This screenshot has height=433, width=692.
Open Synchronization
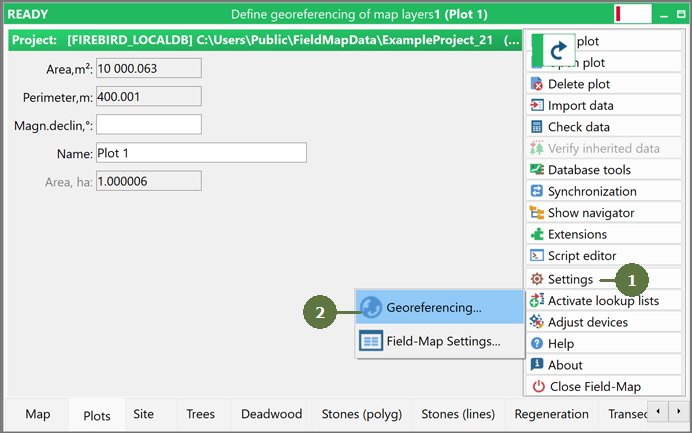point(603,191)
